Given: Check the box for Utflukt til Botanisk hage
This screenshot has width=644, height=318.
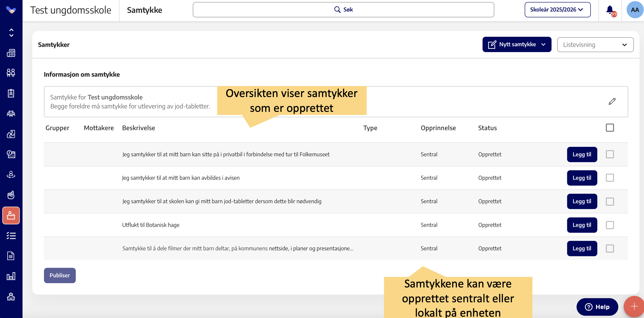Looking at the screenshot, I should [610, 225].
